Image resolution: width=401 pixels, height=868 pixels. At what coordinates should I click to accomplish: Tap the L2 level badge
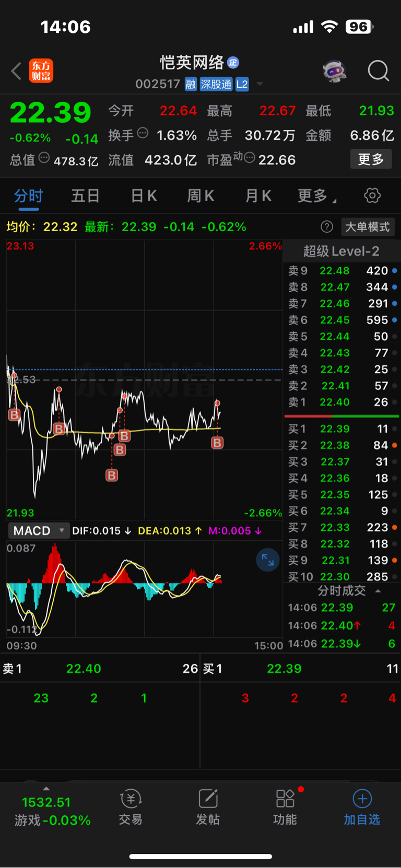(242, 84)
